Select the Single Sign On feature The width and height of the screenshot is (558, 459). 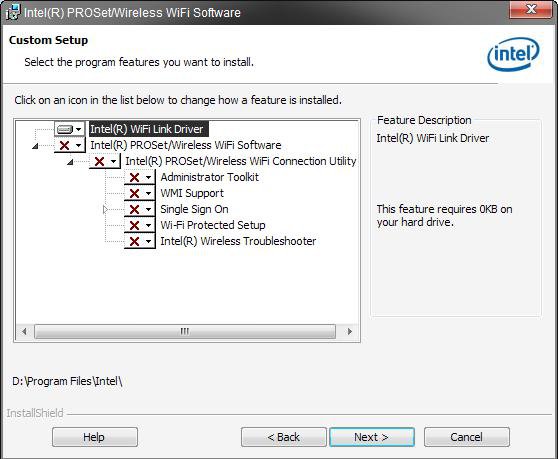[x=194, y=209]
